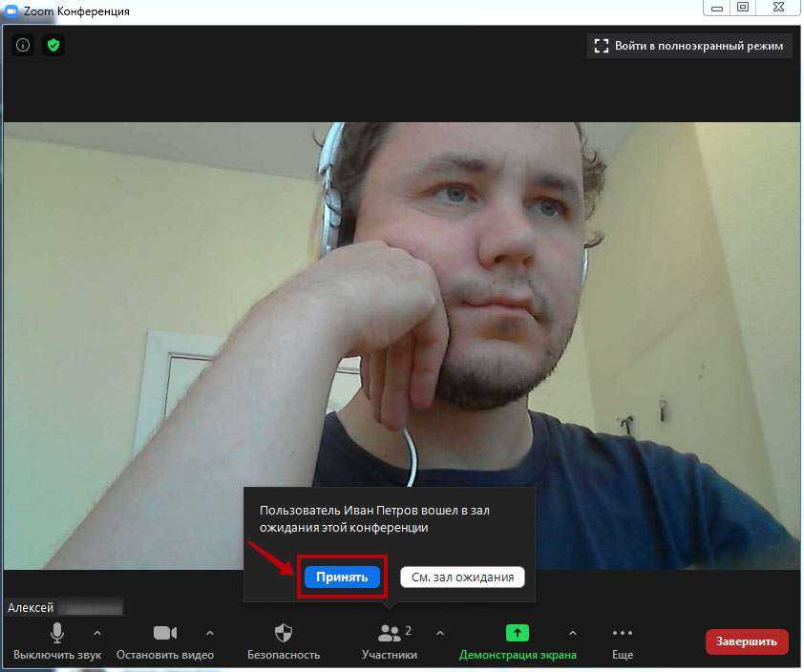This screenshot has height=672, width=804.
Task: Click the Алексей participant name label
Action: click(32, 607)
